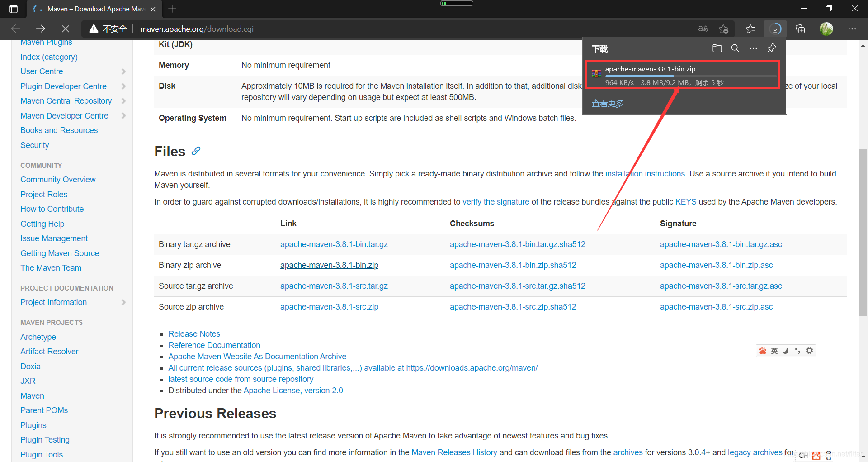Open Getting Maven Source sidebar link
The image size is (868, 462).
[60, 253]
